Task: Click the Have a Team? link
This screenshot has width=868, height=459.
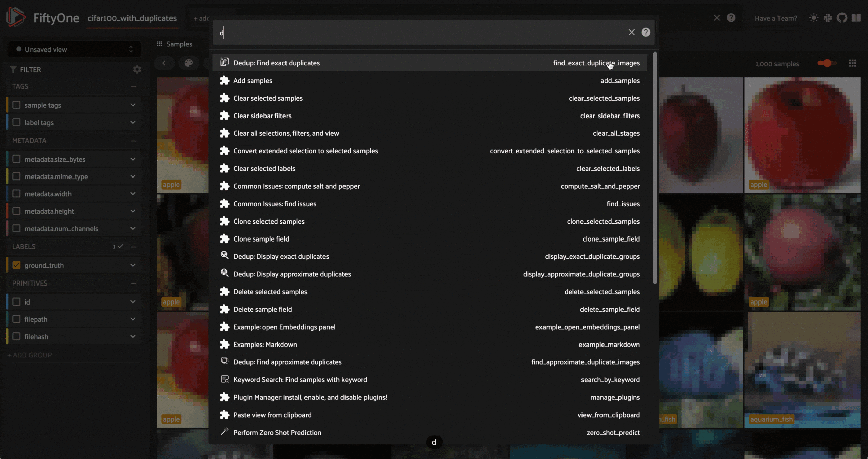Action: pyautogui.click(x=776, y=18)
